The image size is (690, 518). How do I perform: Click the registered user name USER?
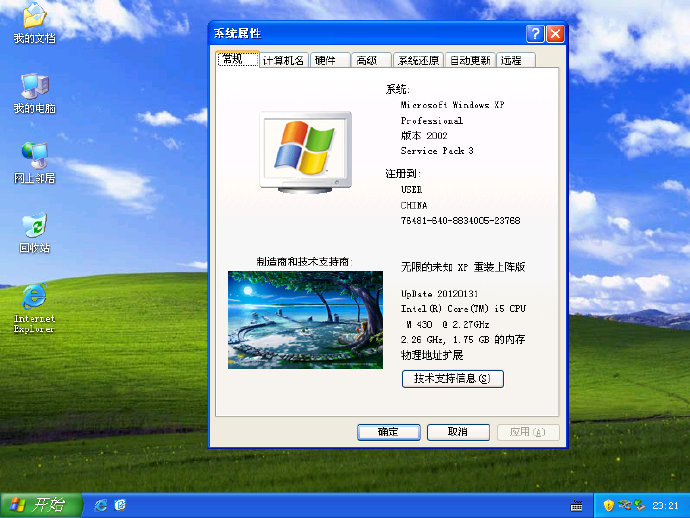[411, 189]
